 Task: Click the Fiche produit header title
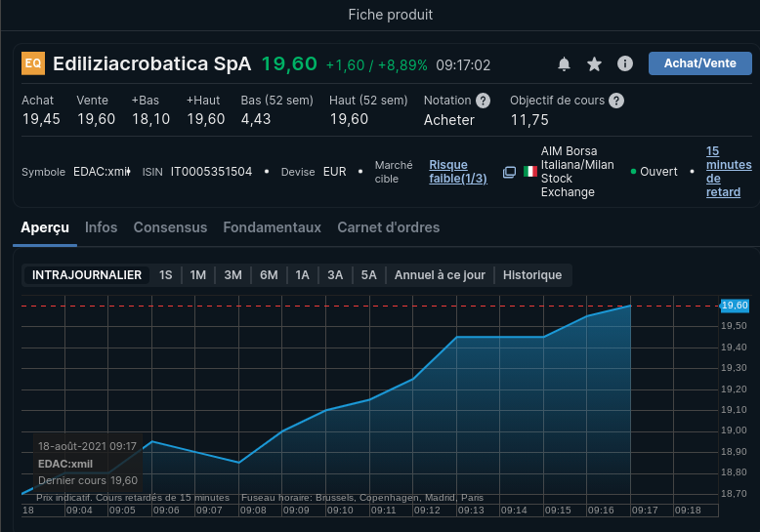point(390,15)
